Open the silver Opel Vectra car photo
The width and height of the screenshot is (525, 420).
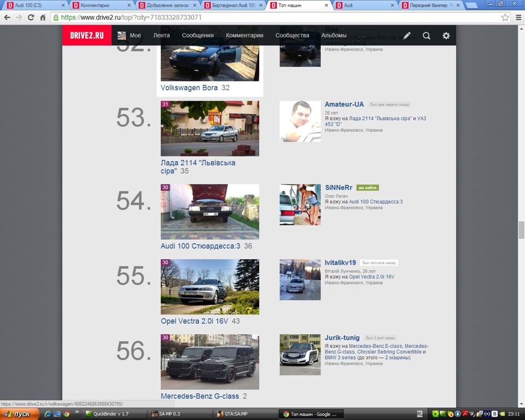(x=210, y=287)
